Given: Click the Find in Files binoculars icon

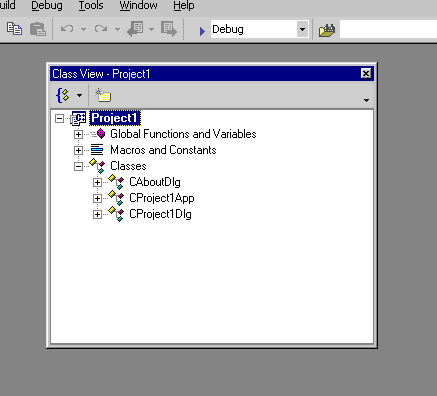Looking at the screenshot, I should click(x=327, y=30).
